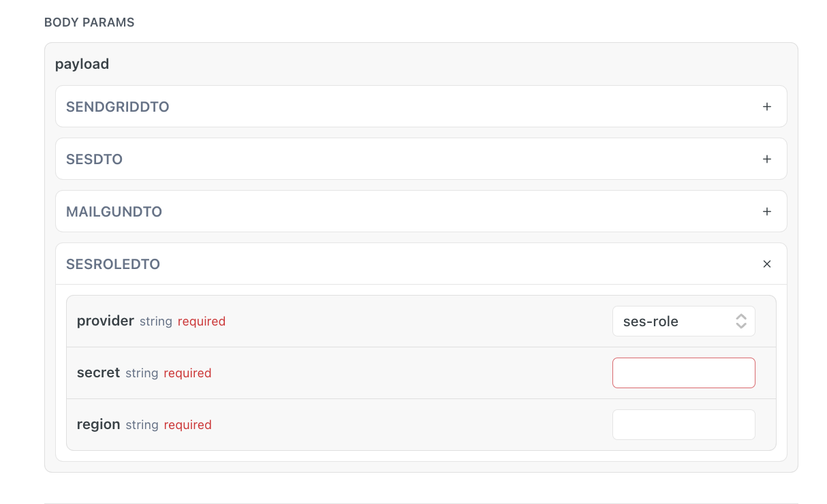Screen dimensions: 827x504
Task: Click the up-down arrows in provider select
Action: (x=741, y=321)
